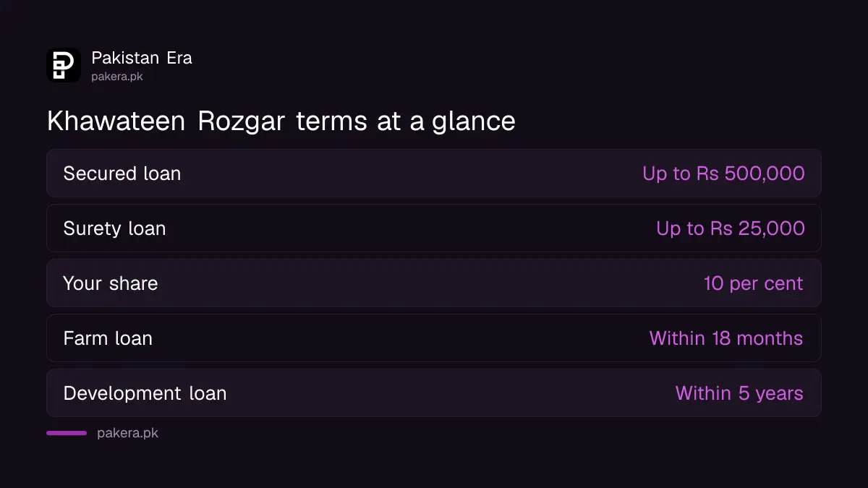Open the pakera.pk footer link
The image size is (868, 488).
pos(127,433)
